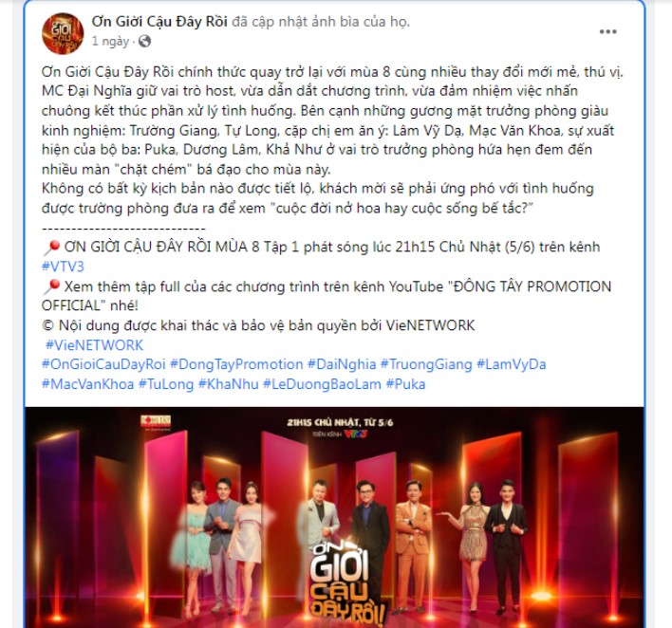Click the #OnGioiCauDayRoi hashtag
Viewport: 672px width, 628px height.
coord(103,364)
